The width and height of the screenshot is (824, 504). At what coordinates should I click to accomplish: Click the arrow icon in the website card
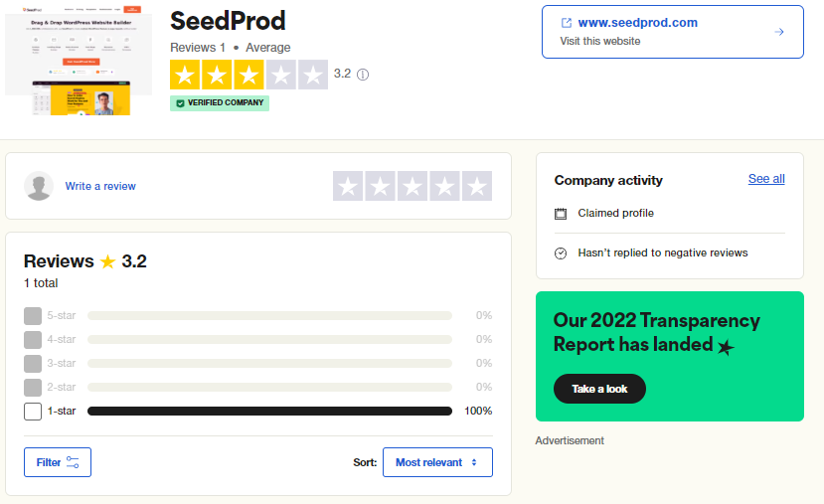pyautogui.click(x=779, y=32)
